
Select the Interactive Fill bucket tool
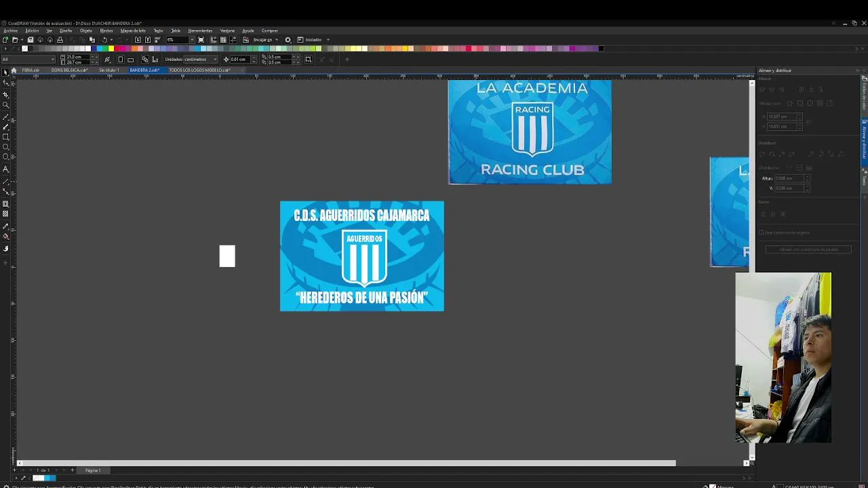click(5, 237)
